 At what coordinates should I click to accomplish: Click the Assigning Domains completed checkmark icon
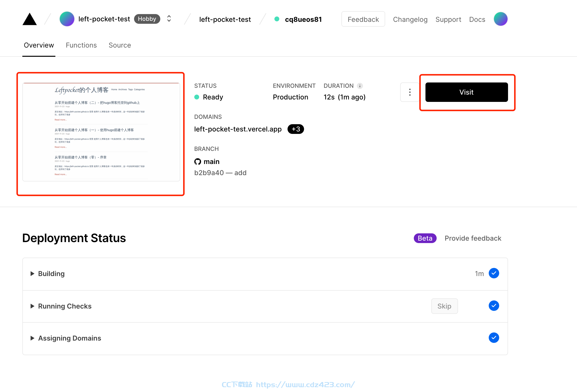pyautogui.click(x=494, y=338)
